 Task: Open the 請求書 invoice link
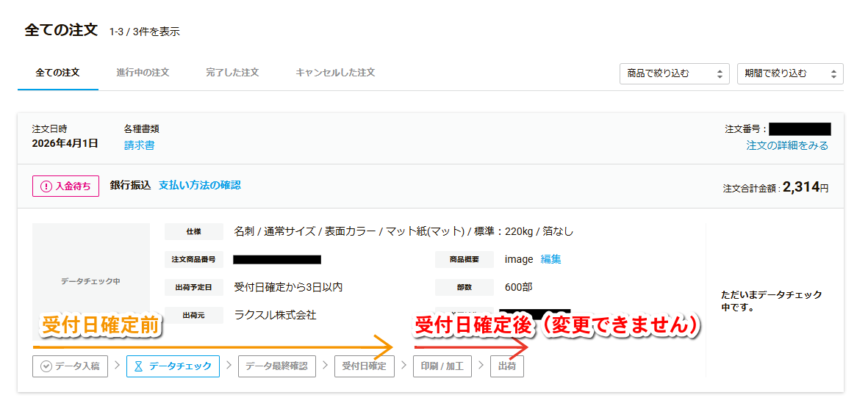[x=139, y=145]
